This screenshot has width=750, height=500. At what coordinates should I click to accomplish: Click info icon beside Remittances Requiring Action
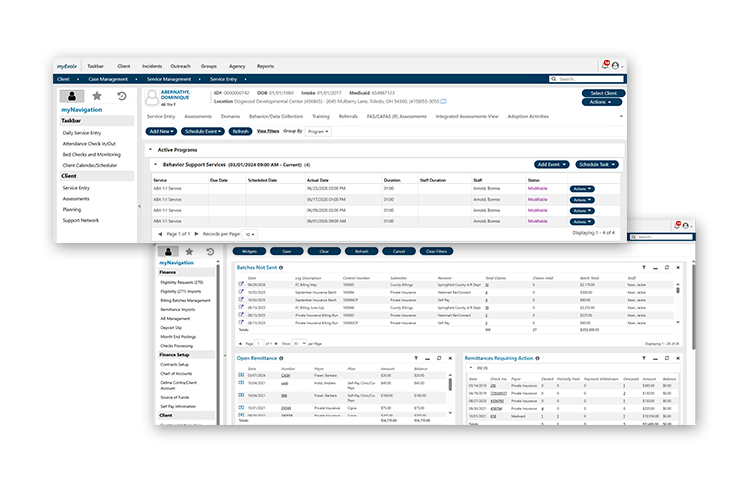[x=538, y=358]
